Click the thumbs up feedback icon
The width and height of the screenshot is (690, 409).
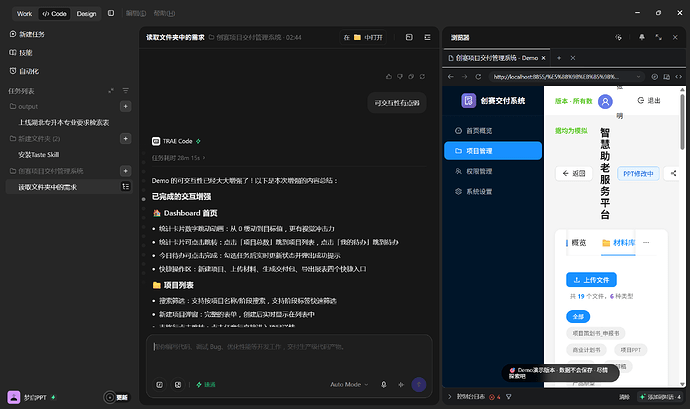click(389, 77)
